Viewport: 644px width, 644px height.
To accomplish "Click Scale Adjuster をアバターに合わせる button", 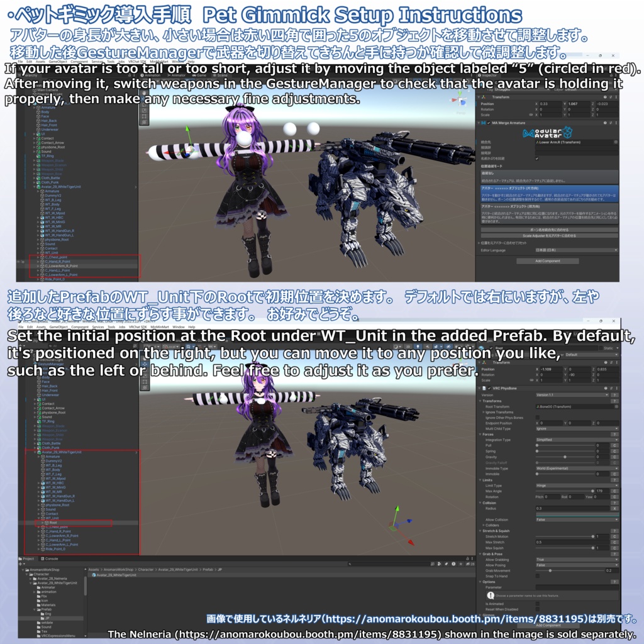I will [549, 236].
